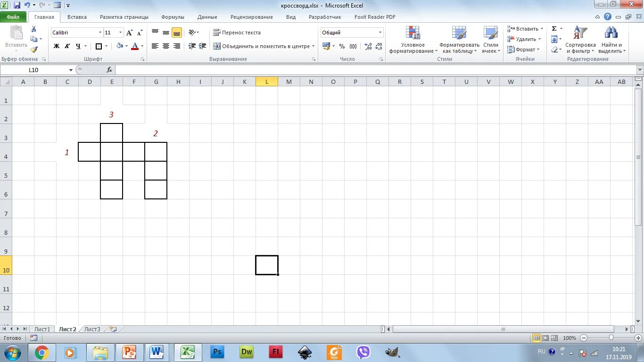This screenshot has height=362, width=644.
Task: Click the cell borders icon
Action: pos(99,46)
